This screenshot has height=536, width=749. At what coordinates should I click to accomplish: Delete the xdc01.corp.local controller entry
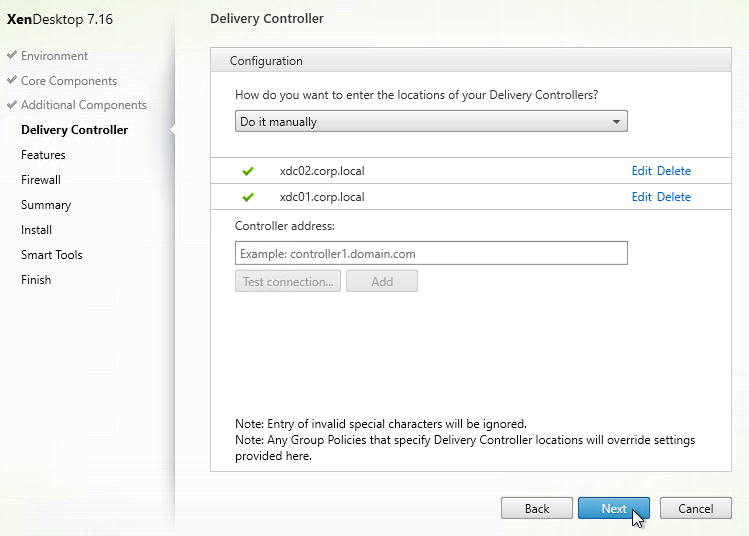[674, 197]
